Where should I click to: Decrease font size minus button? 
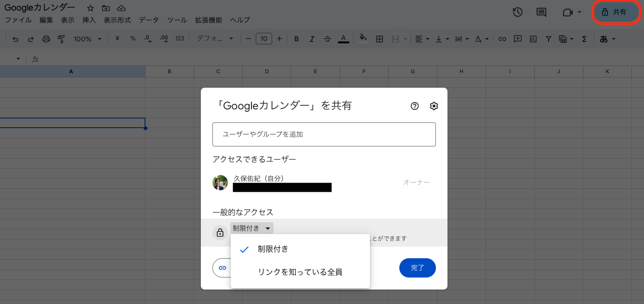coord(249,39)
